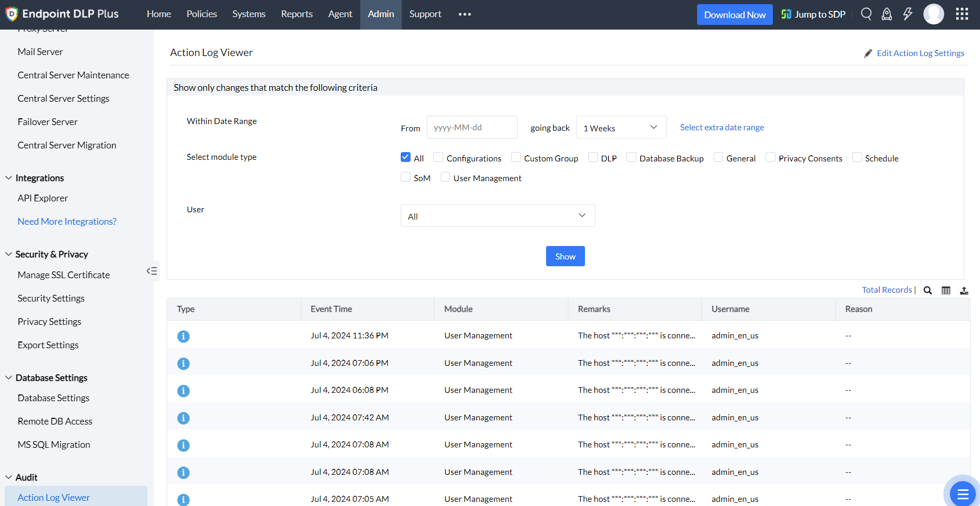Enable the DLP module checkbox
The image size is (980, 506).
593,157
